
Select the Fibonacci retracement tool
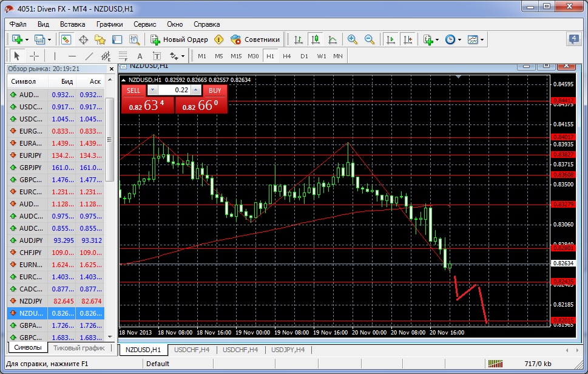click(x=106, y=56)
